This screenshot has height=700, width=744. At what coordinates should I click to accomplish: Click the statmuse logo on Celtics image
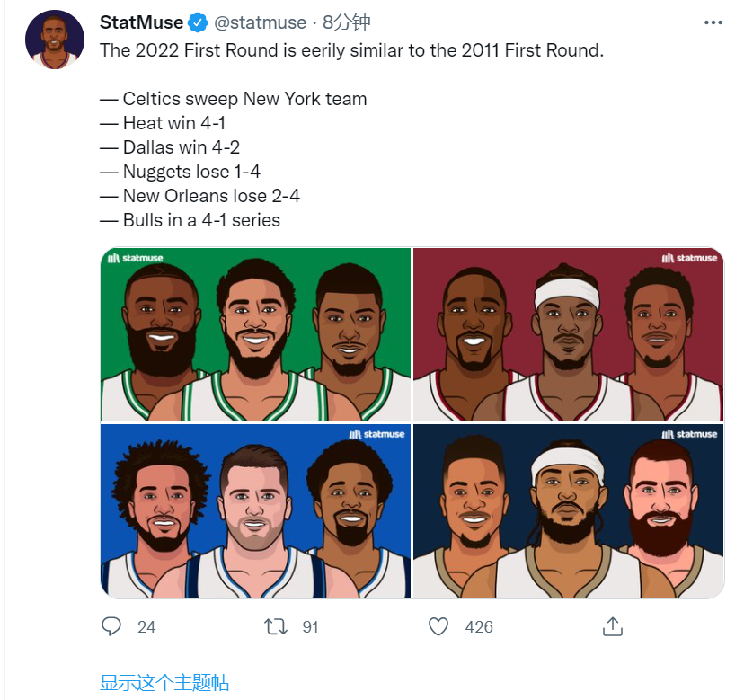137,258
